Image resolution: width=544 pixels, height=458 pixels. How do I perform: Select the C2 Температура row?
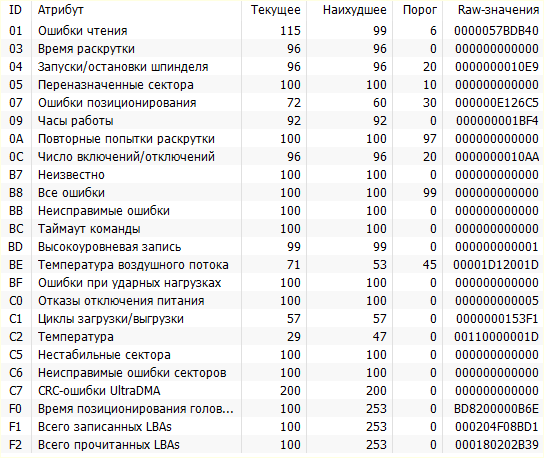(x=272, y=337)
